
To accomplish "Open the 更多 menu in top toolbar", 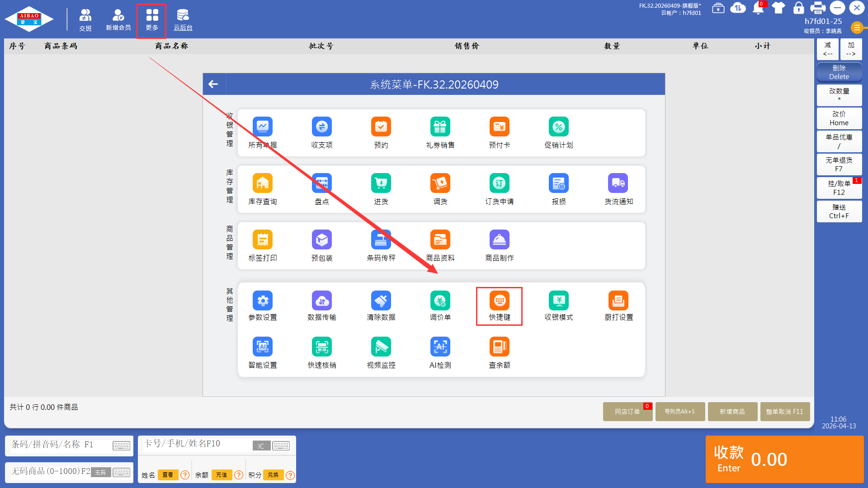I will point(152,20).
